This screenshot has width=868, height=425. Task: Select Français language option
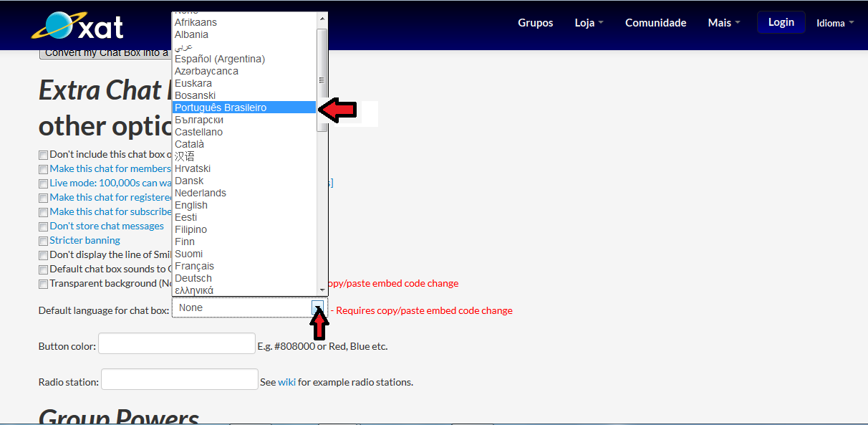tap(244, 266)
